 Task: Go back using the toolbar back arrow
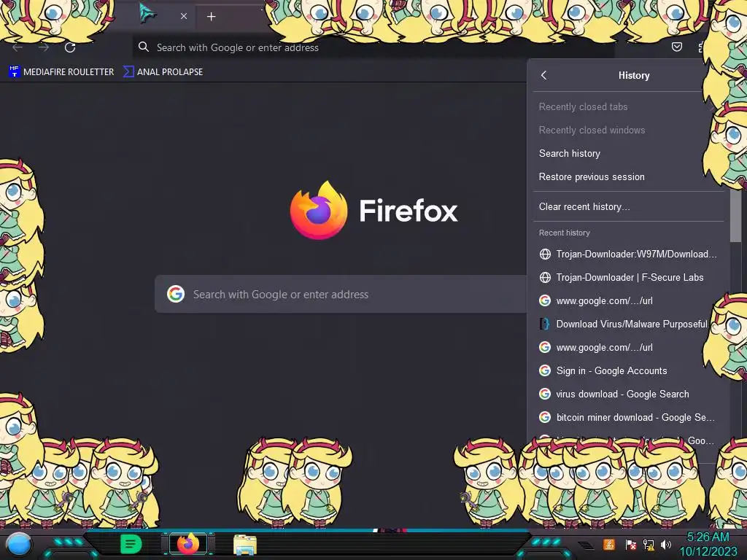click(18, 47)
